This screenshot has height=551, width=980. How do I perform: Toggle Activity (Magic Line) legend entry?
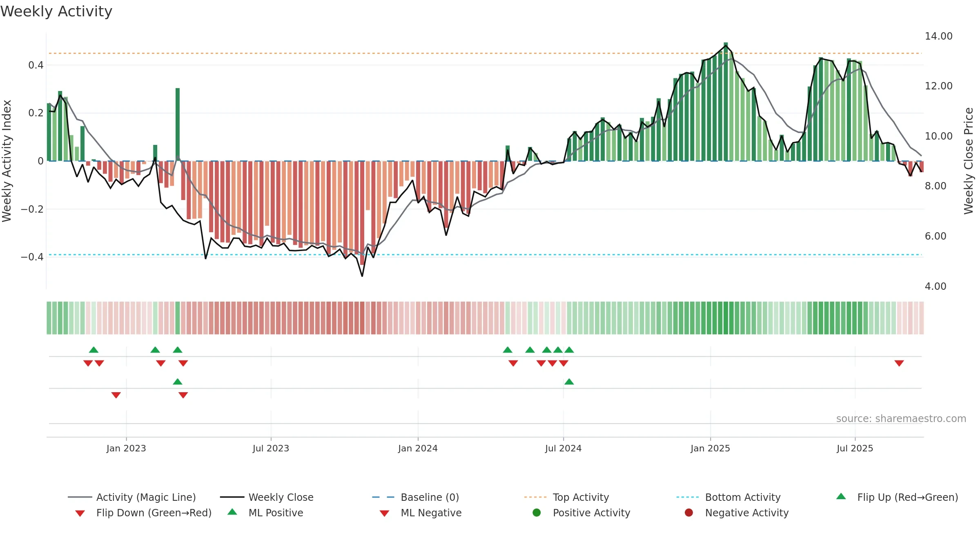(x=132, y=497)
